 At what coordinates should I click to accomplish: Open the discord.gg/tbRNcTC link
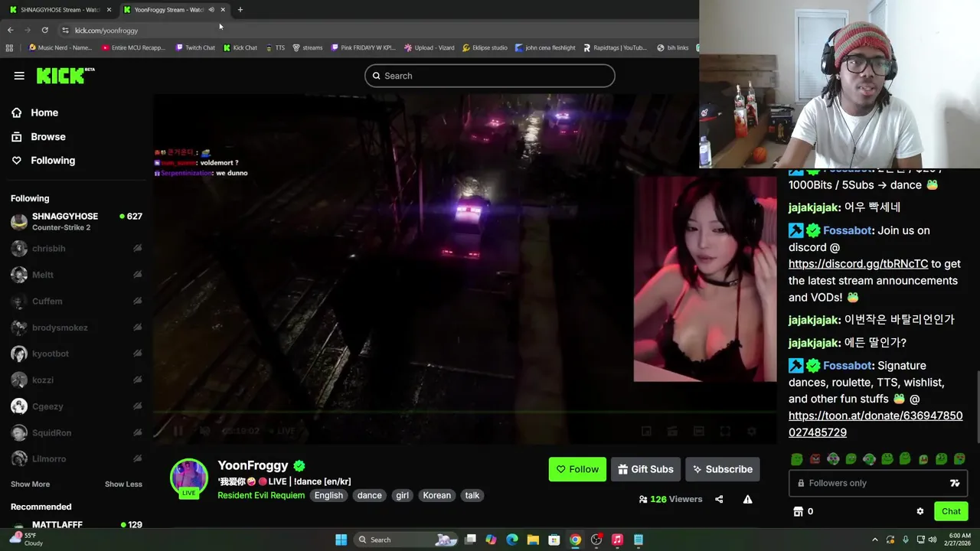(858, 264)
